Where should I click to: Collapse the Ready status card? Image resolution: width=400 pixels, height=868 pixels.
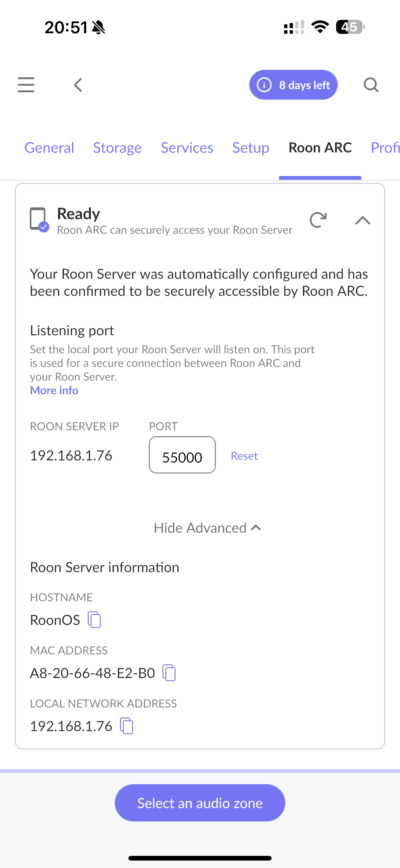pos(362,220)
